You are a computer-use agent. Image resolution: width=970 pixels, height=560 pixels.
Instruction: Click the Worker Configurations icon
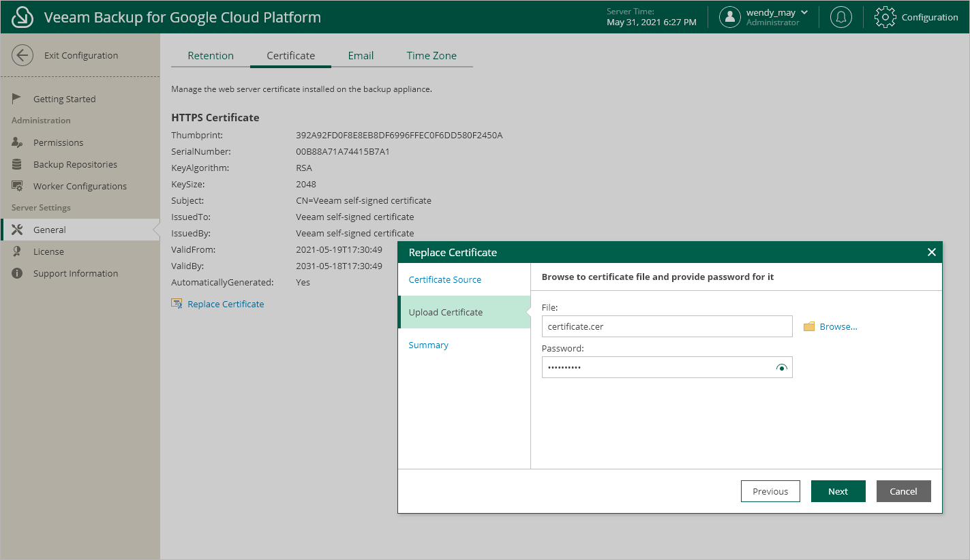point(17,186)
